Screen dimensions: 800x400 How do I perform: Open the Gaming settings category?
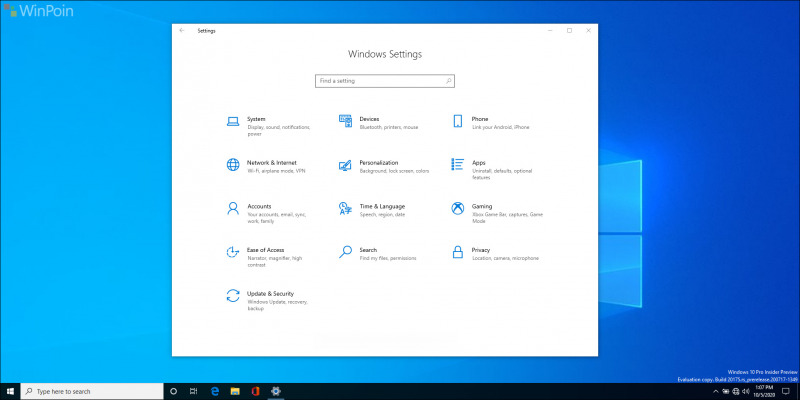tap(496, 214)
